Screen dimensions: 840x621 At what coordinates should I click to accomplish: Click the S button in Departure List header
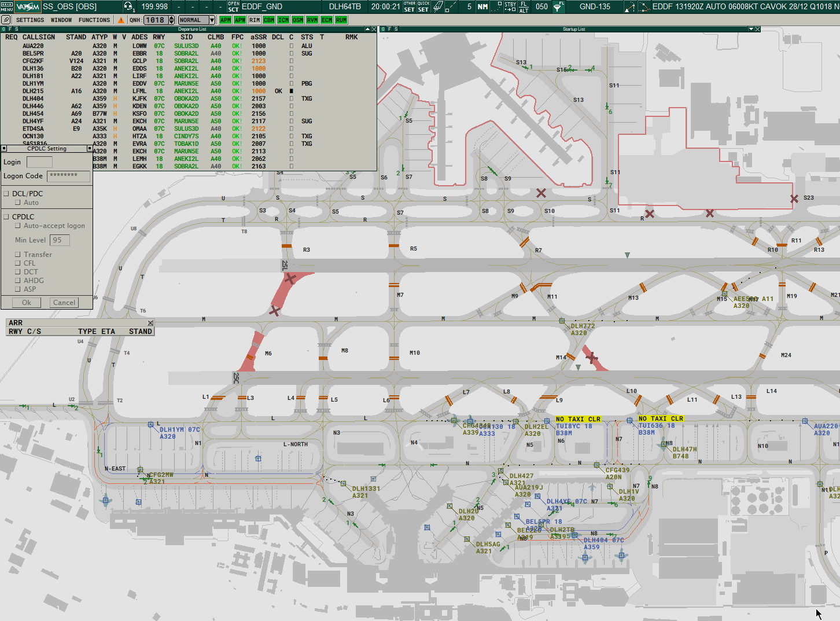[17, 29]
